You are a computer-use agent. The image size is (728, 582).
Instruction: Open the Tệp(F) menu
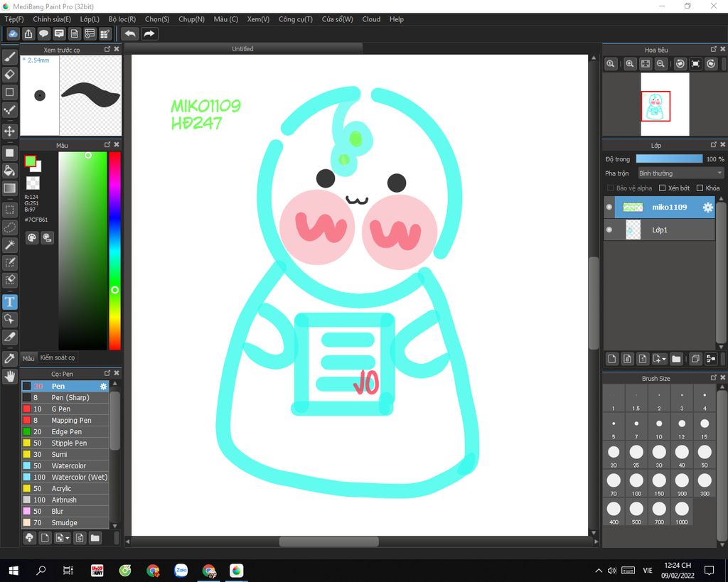[14, 19]
